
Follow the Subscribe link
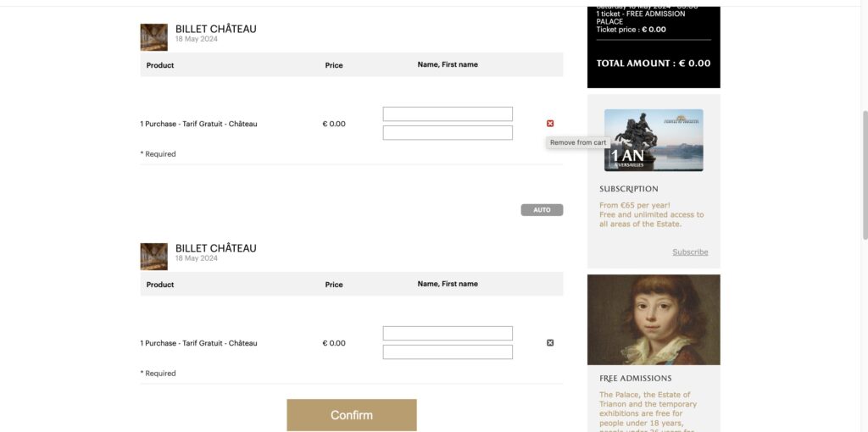690,252
